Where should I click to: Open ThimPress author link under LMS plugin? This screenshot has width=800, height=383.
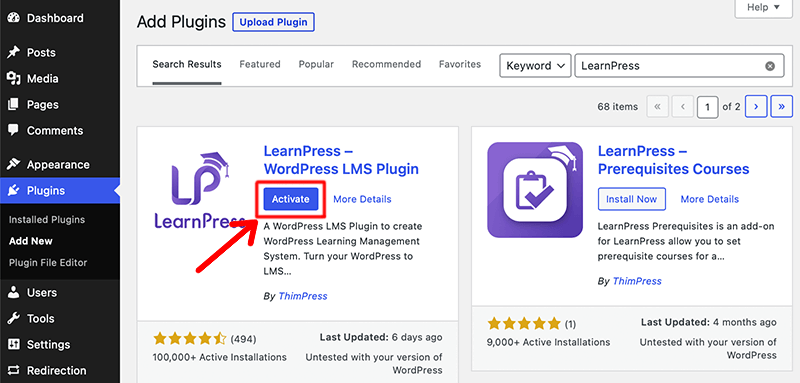pos(303,296)
